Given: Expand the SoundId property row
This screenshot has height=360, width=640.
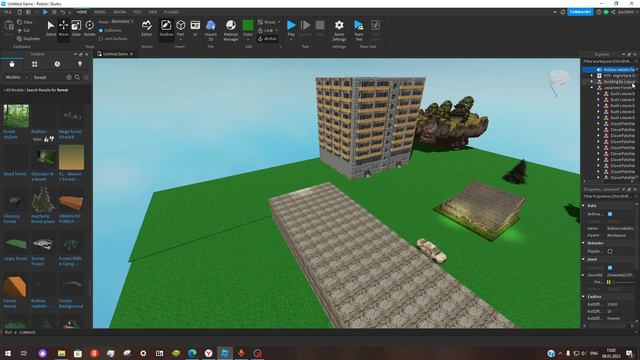Looking at the screenshot, I should pos(584,275).
